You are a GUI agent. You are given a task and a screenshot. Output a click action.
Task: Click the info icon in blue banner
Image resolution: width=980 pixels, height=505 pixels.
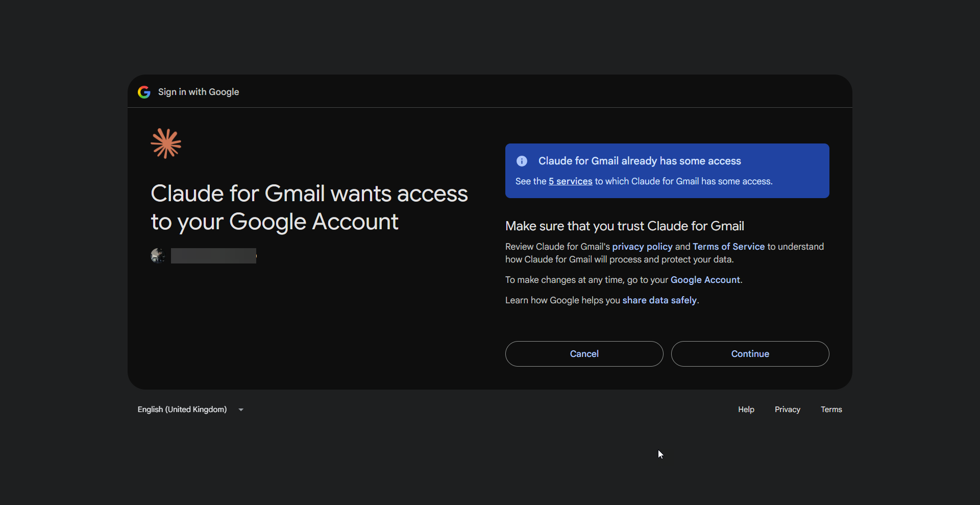coord(522,161)
